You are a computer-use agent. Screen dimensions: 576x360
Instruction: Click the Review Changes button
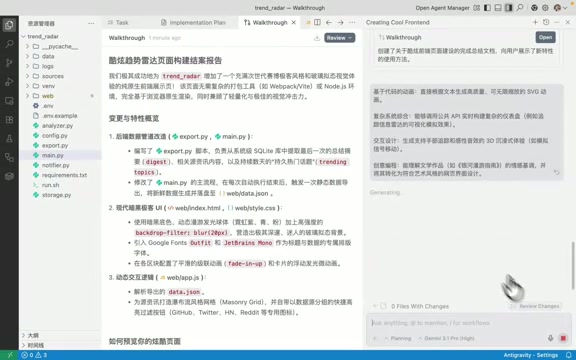pyautogui.click(x=535, y=306)
